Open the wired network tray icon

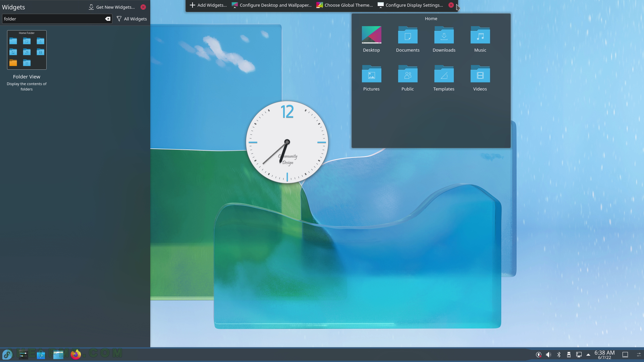pos(579,355)
